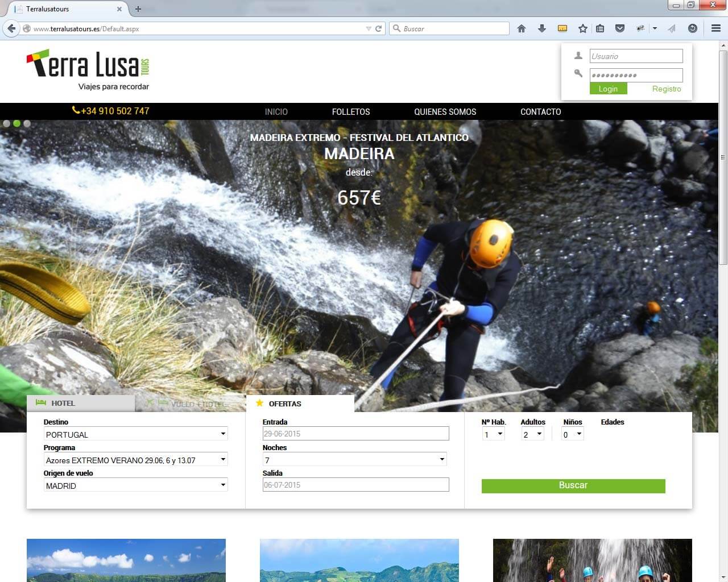Screen dimensions: 728x582
Task: Open the Programa dropdown Azores EXTREMO VERANO
Action: (x=136, y=459)
